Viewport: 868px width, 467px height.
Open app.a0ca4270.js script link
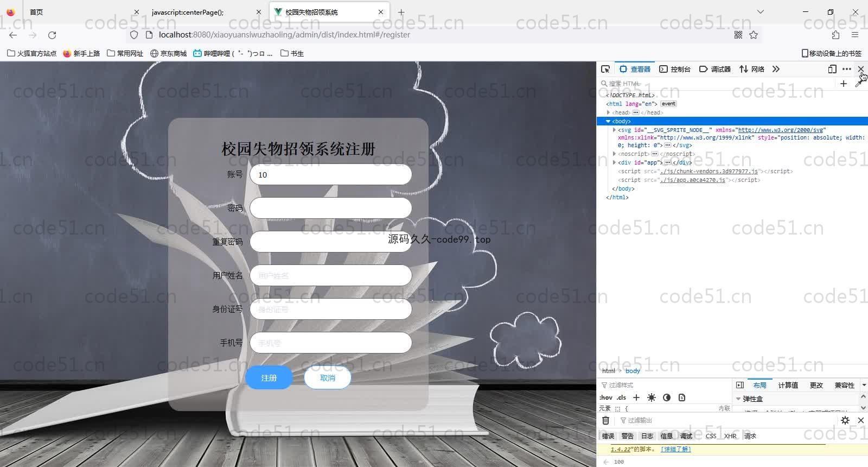(x=692, y=180)
